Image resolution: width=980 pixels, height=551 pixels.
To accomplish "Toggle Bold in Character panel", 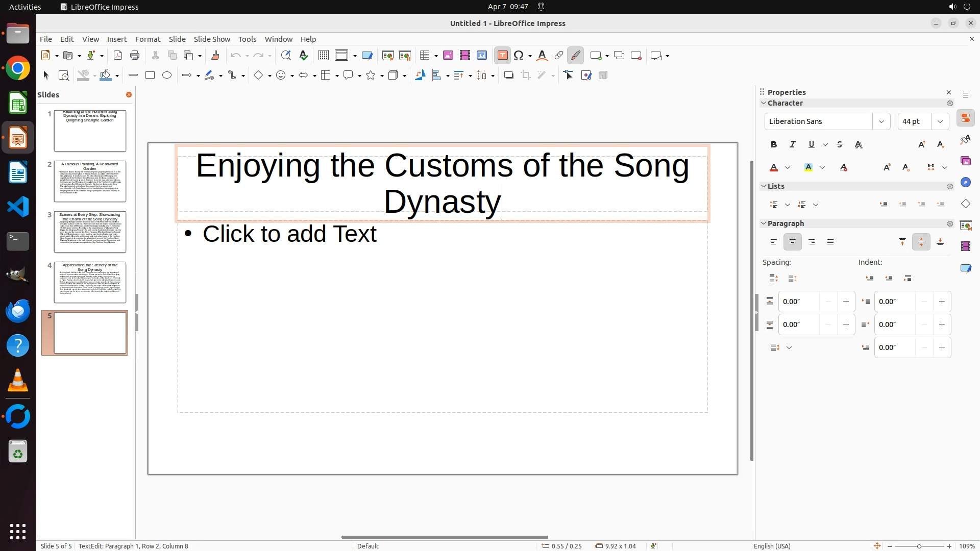I will [774, 145].
